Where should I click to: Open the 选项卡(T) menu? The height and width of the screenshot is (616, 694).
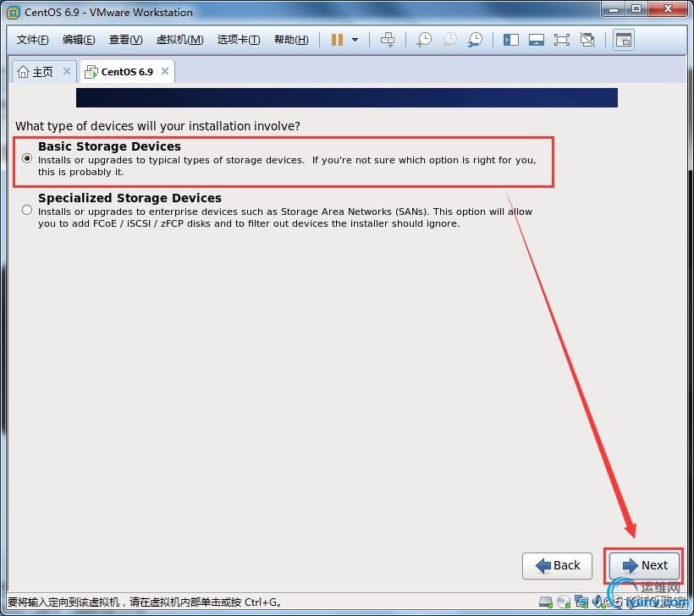coord(239,40)
